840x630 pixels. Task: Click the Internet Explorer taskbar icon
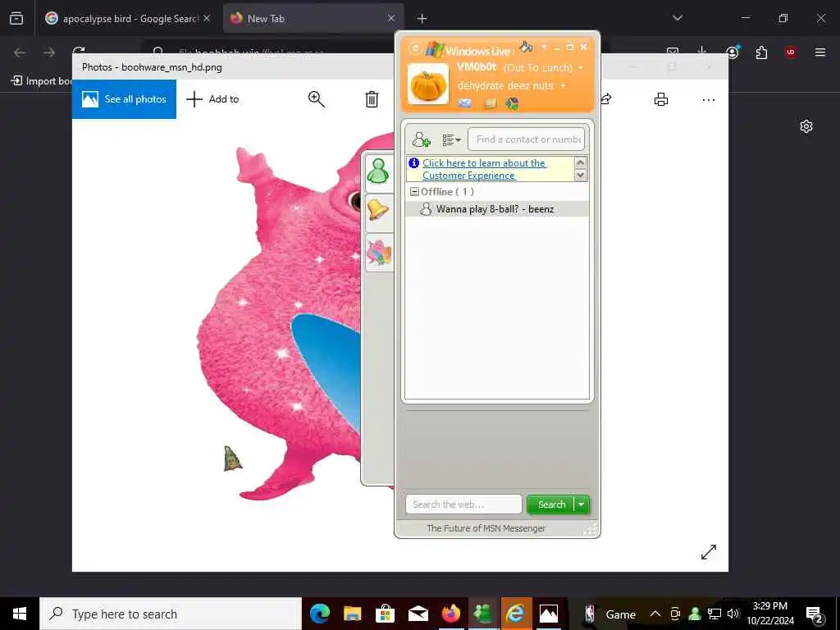click(x=516, y=614)
